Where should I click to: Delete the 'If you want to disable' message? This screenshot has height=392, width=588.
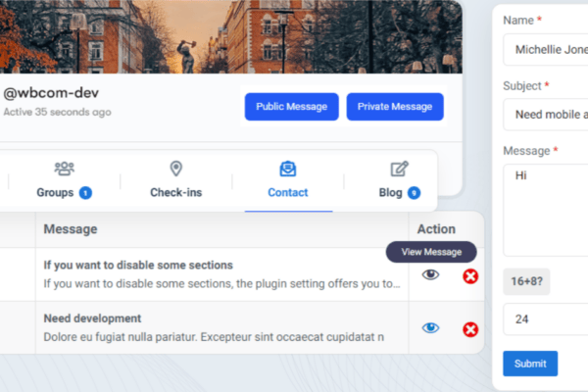[x=470, y=276]
